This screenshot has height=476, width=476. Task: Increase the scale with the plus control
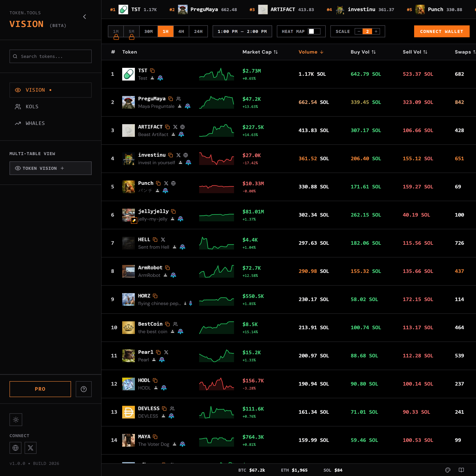coord(376,31)
